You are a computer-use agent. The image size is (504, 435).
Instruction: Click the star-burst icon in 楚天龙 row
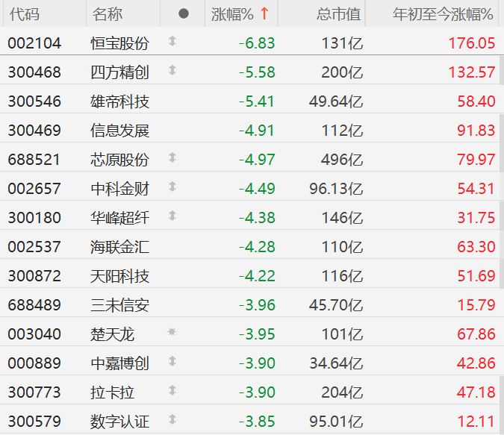coord(172,331)
